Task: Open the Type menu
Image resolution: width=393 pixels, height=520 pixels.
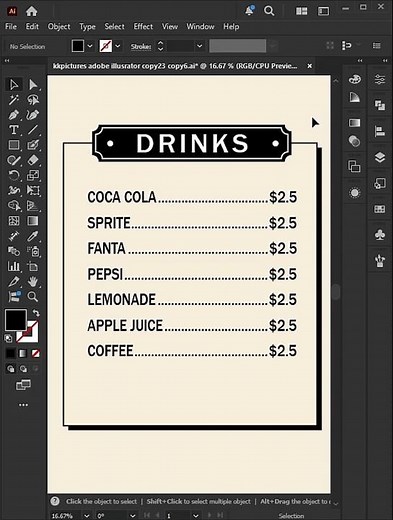Action: coord(87,26)
